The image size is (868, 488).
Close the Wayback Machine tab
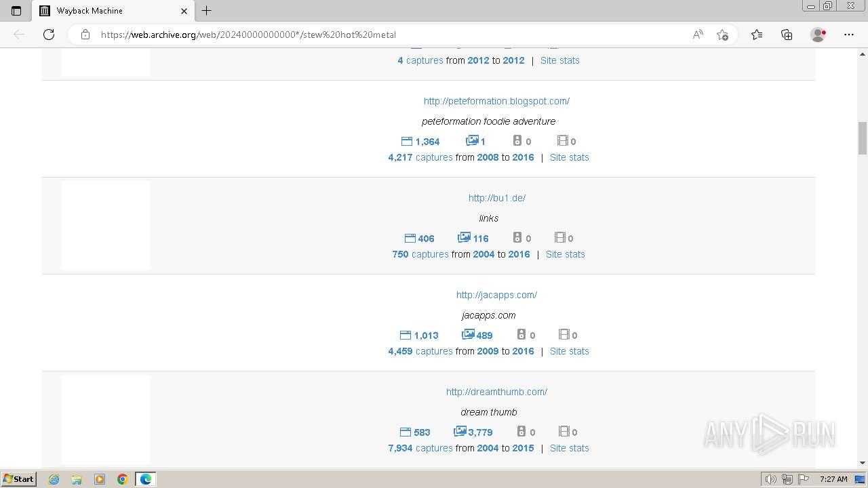point(184,11)
